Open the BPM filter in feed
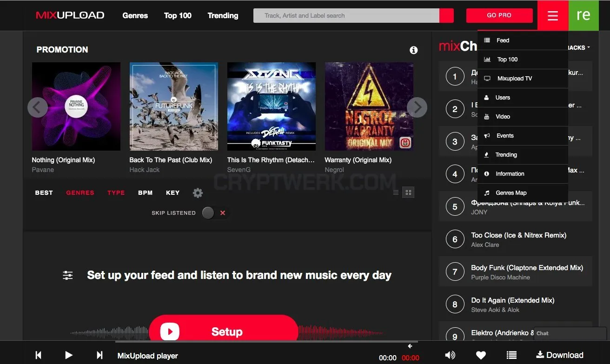Image resolution: width=610 pixels, height=364 pixels. (146, 193)
